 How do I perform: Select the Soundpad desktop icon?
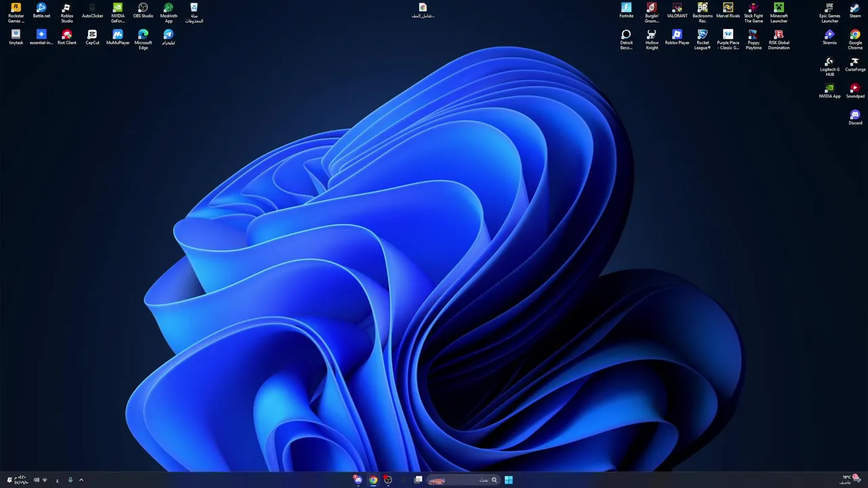click(855, 91)
